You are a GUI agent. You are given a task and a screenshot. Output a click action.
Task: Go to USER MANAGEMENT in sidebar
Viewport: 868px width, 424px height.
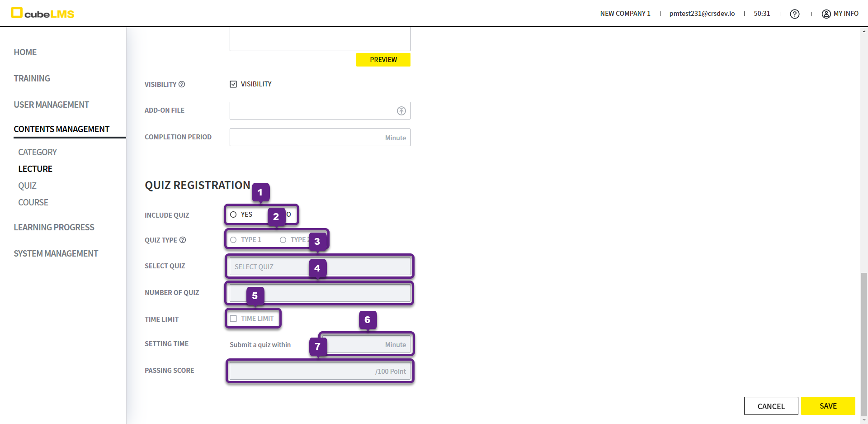[x=51, y=105]
